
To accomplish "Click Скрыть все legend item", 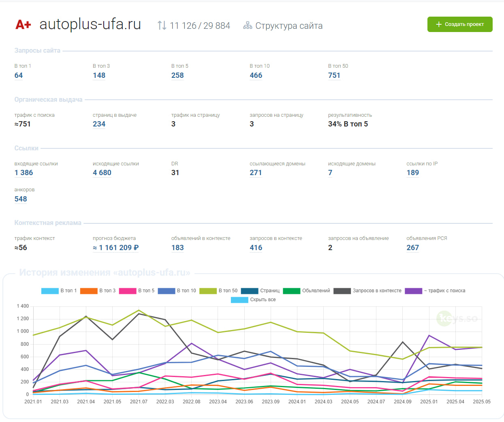I will 254,300.
